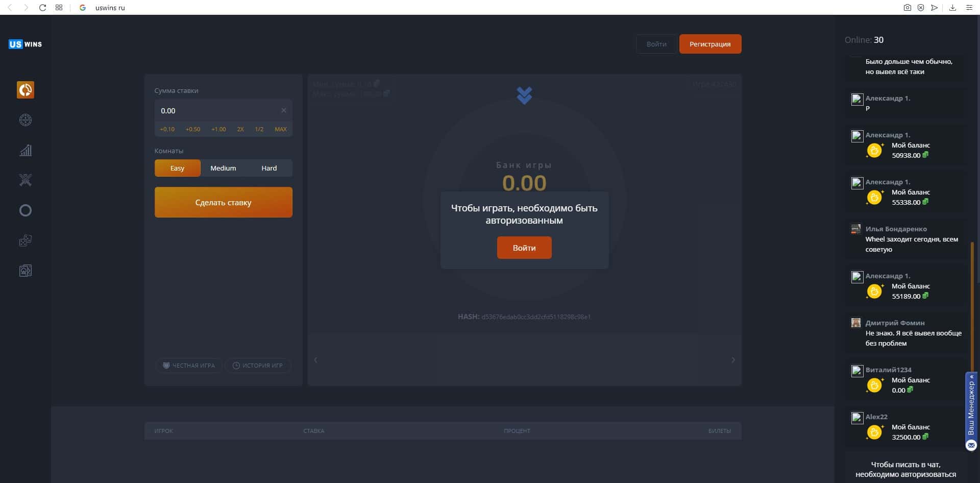Switch to the Medium room

[223, 168]
